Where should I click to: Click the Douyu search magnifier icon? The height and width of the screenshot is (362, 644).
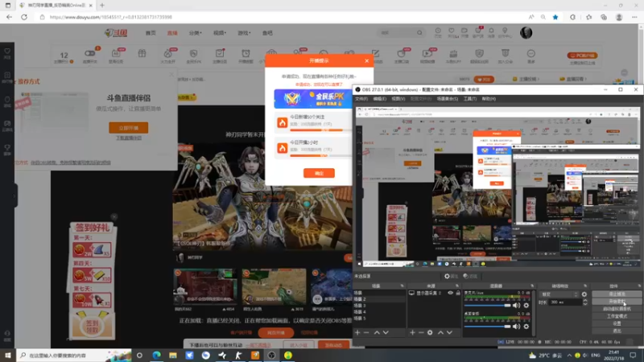click(x=419, y=33)
